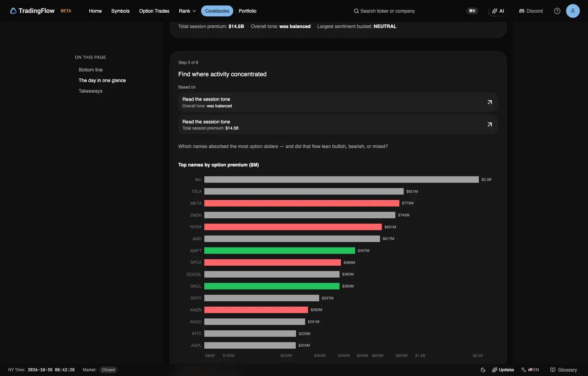Select the red SPCX premium bar
Viewport: 588px width, 376px height.
click(272, 263)
